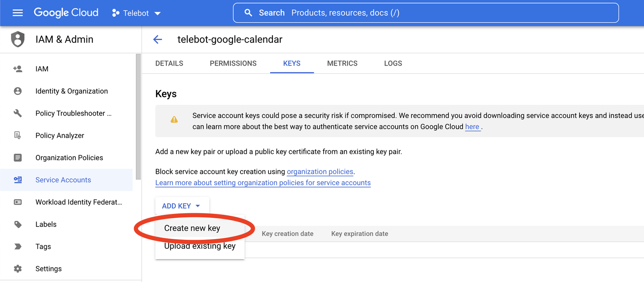The width and height of the screenshot is (644, 282).
Task: Choose Upload existing key option
Action: [x=200, y=246]
